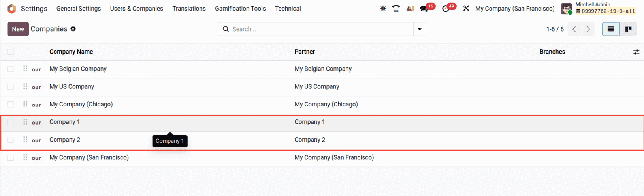
Task: Select the My US Company row checkbox
Action: point(11,87)
